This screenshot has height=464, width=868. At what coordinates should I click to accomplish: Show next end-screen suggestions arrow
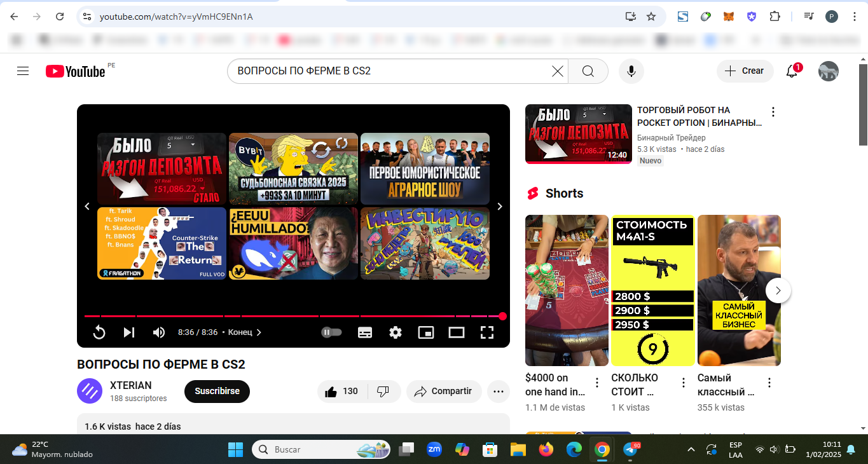pos(500,207)
